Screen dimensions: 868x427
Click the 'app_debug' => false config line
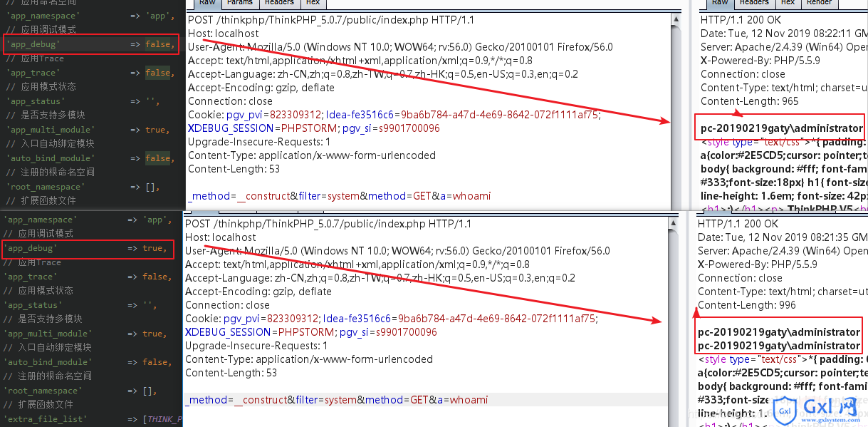[89, 44]
